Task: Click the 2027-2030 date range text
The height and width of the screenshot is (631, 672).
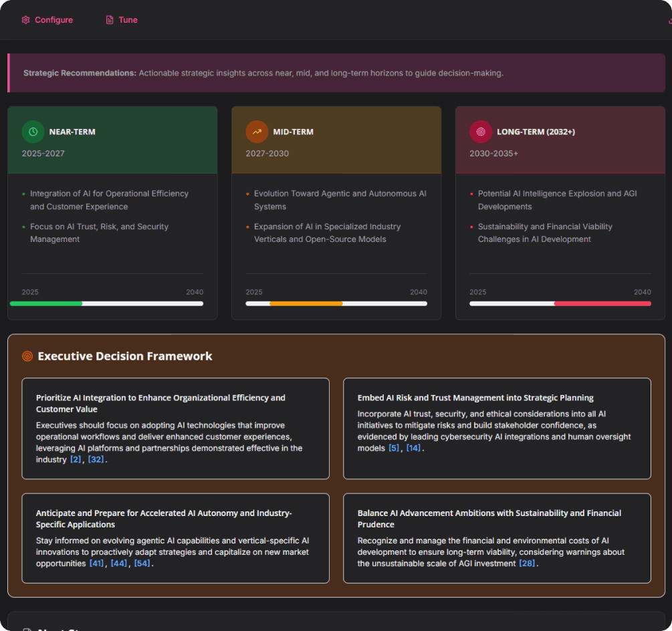Action: coord(267,153)
